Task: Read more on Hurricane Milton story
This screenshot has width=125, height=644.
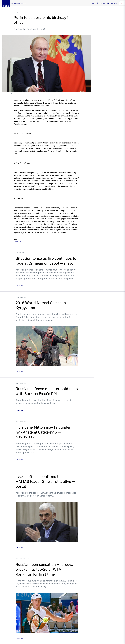Action: 19,459
